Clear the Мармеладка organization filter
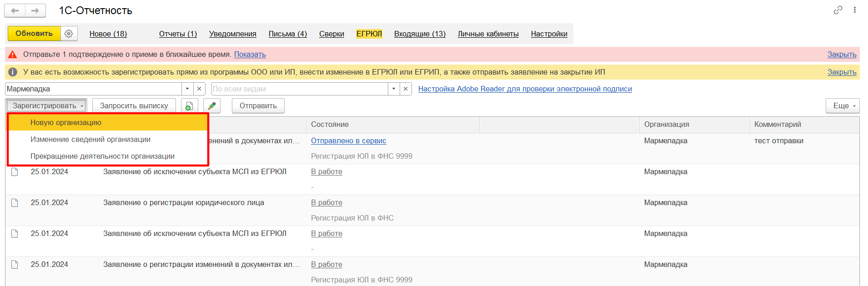 click(199, 89)
